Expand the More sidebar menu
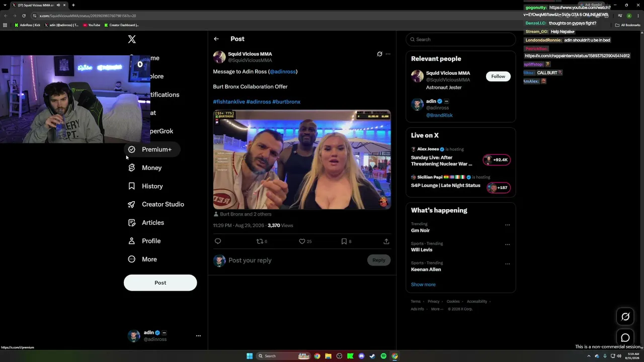This screenshot has width=644, height=362. pyautogui.click(x=142, y=259)
